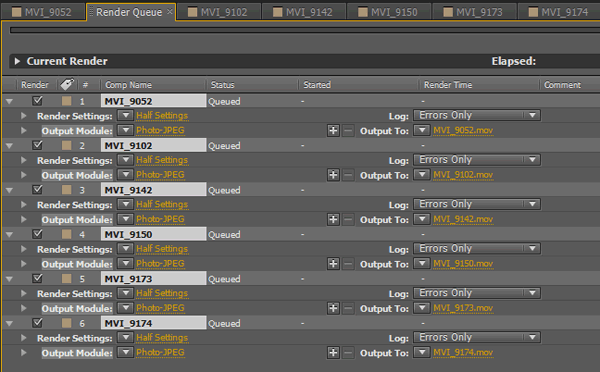Click the Output Module label for MVI_9173
This screenshot has height=372, width=600.
click(77, 308)
